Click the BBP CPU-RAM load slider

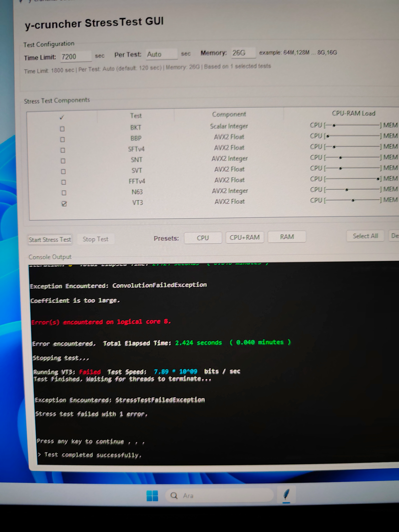(353, 136)
